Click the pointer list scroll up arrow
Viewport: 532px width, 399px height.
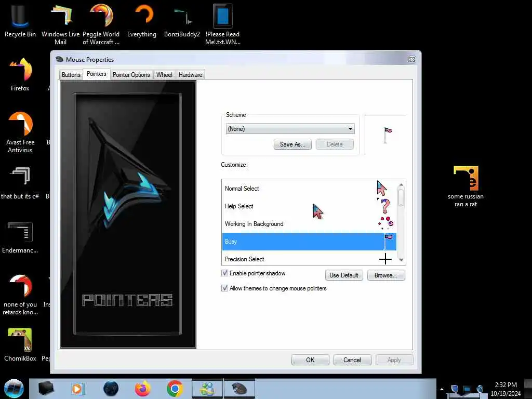tap(401, 185)
